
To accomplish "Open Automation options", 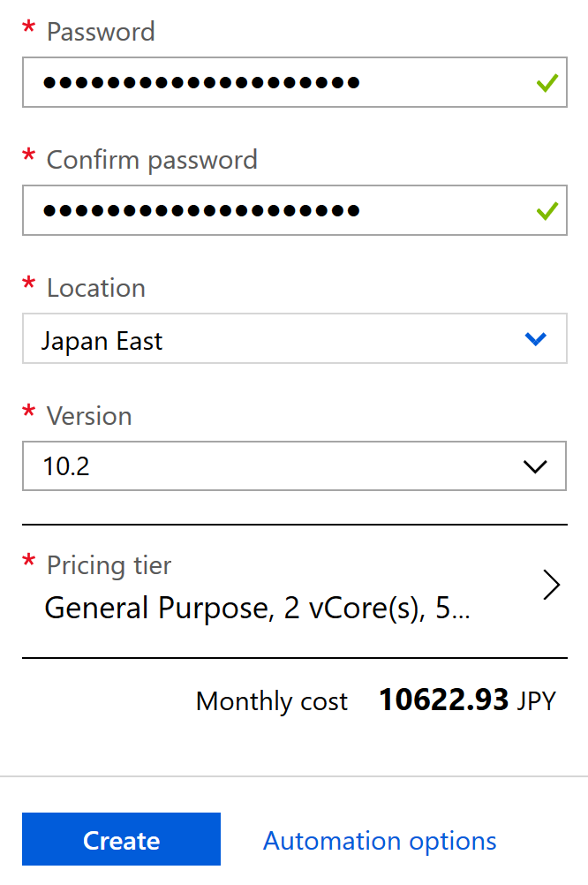I will click(x=379, y=840).
